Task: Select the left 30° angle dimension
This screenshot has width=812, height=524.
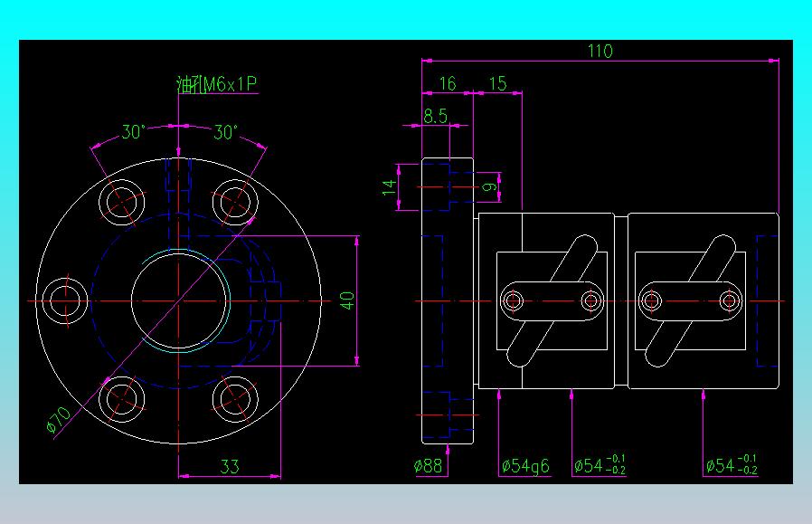Action: (x=134, y=131)
